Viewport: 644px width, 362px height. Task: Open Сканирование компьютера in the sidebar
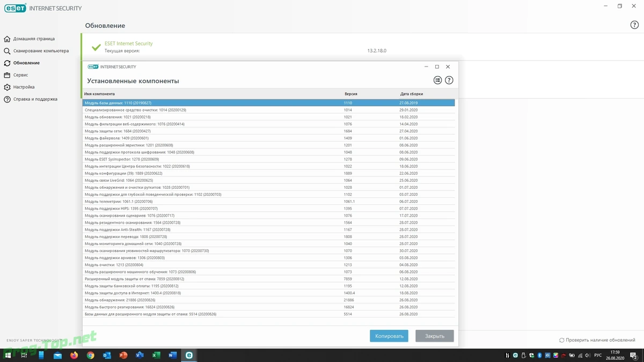click(x=41, y=51)
